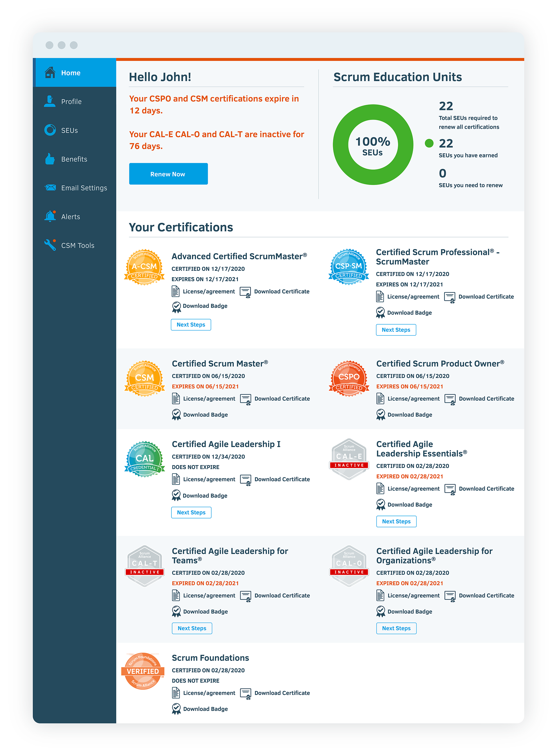
Task: Open License/agreement for Certified Scrum Master
Action: pos(209,398)
